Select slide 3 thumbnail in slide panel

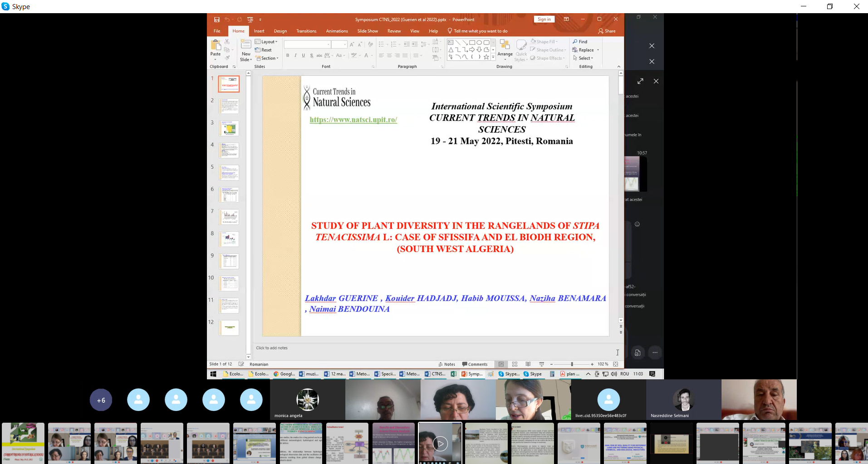229,128
